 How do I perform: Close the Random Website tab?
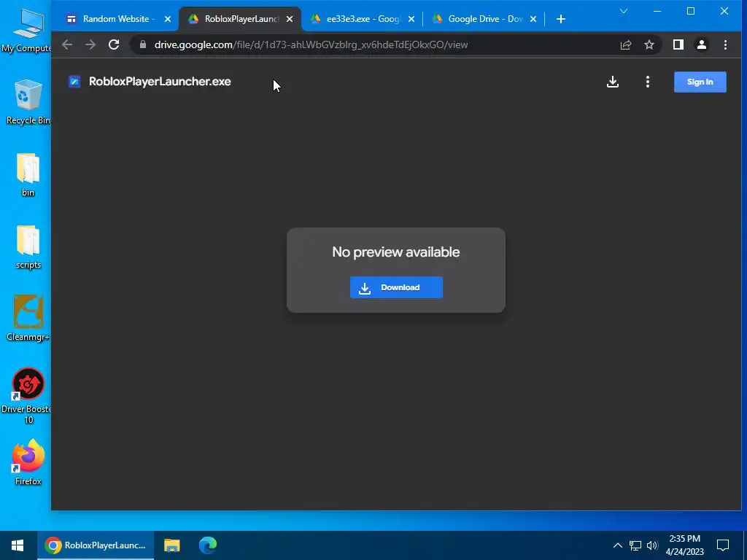point(168,19)
